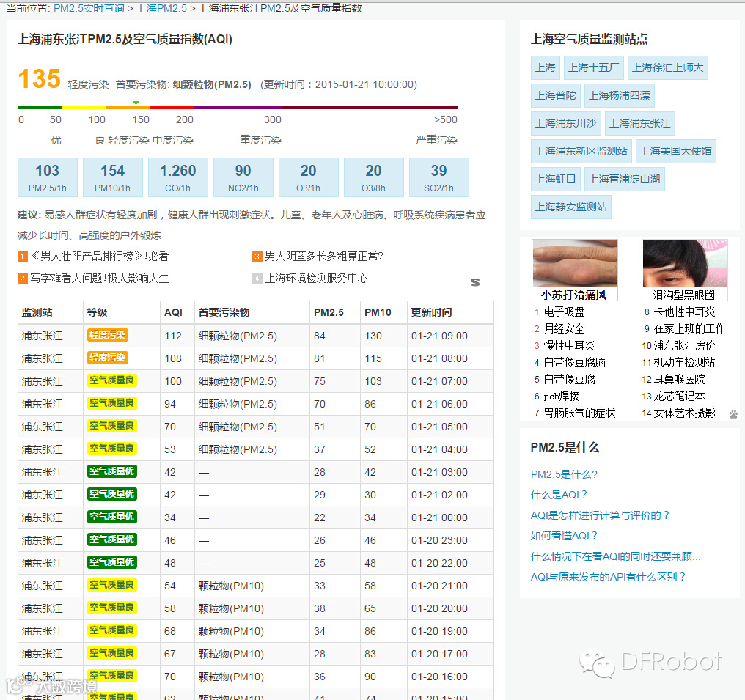Open the 小苏打治痛风 ad thumbnail
745x700 pixels.
click(574, 270)
